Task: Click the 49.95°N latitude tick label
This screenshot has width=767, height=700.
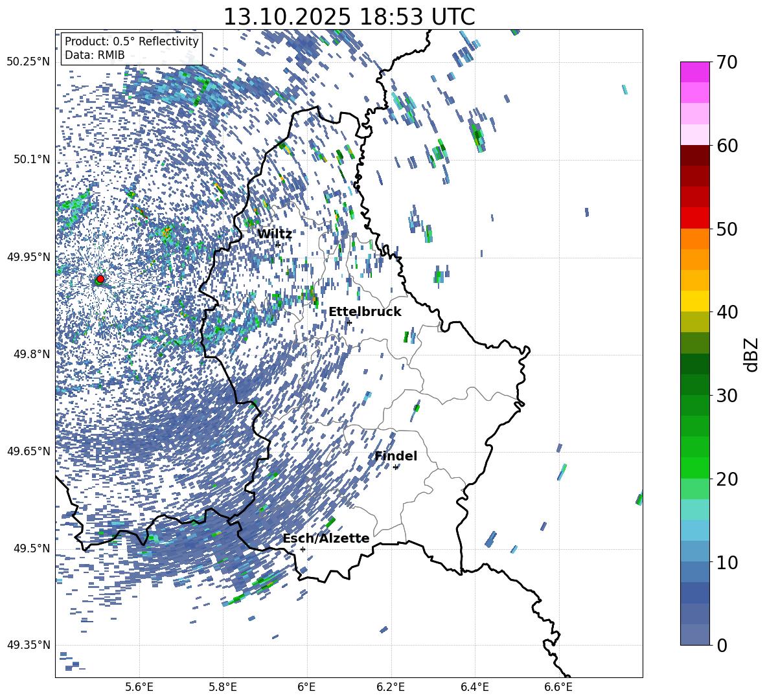Action: pyautogui.click(x=29, y=257)
